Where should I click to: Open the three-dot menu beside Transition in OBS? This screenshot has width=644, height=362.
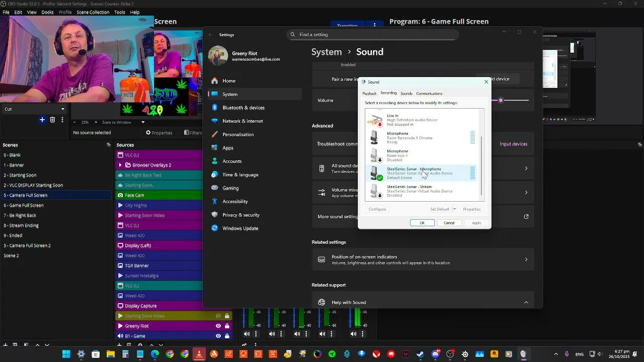[x=374, y=25]
